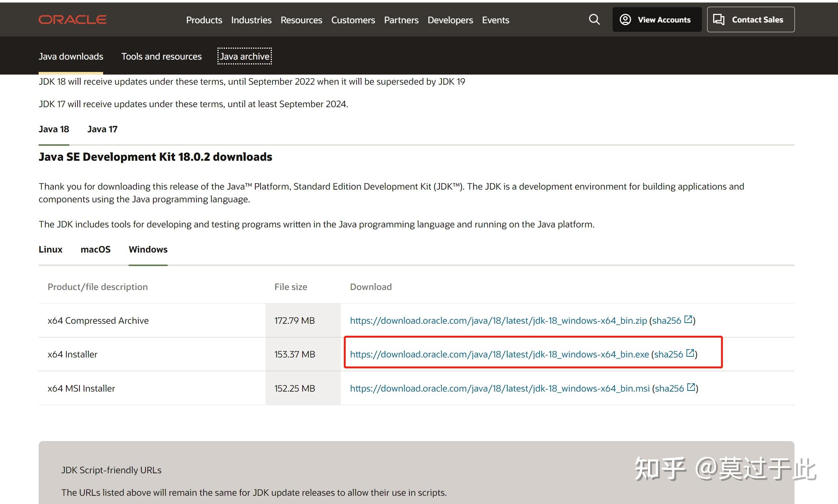838x504 pixels.
Task: Click the 'Product/file description' column header
Action: click(x=98, y=287)
